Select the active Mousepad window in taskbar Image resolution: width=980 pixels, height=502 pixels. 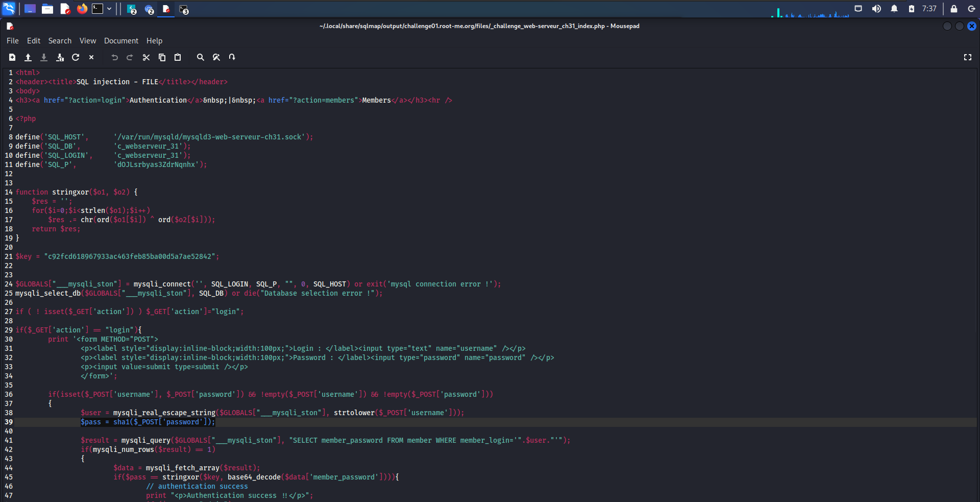pos(166,9)
